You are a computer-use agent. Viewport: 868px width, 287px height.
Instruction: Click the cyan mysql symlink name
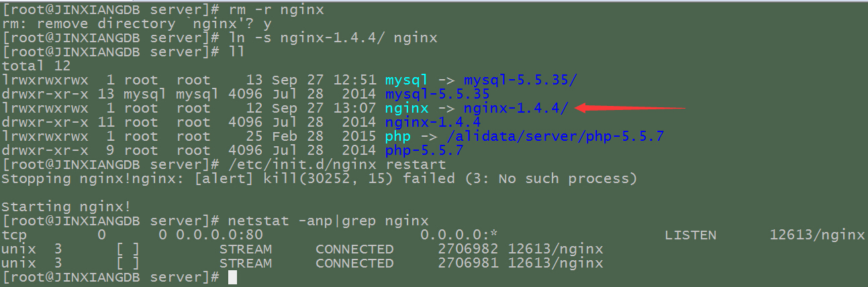coord(406,80)
